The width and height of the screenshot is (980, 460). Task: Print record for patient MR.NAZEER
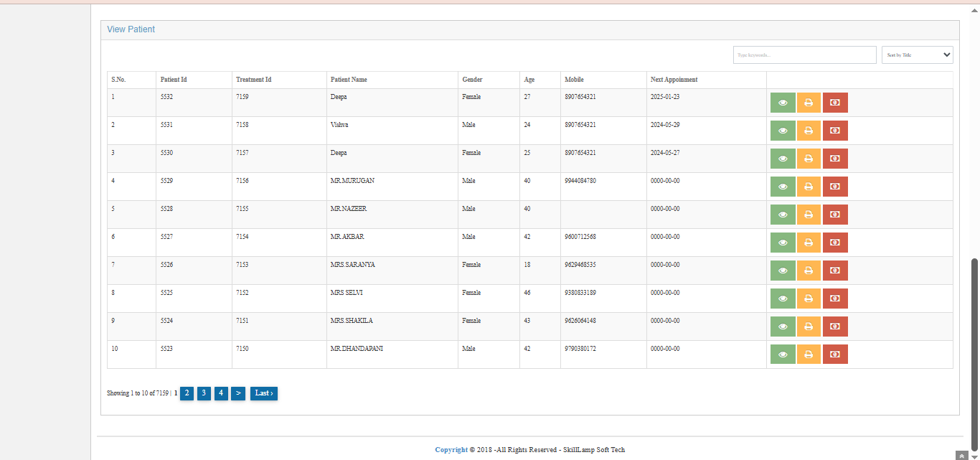(809, 215)
